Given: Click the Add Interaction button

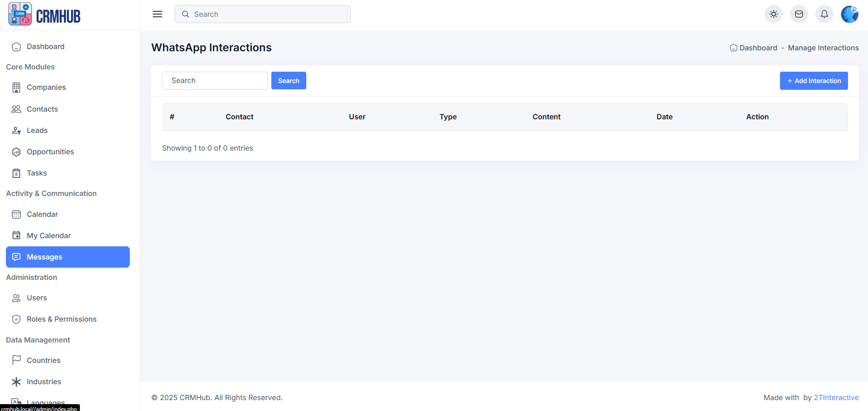Looking at the screenshot, I should pyautogui.click(x=814, y=81).
